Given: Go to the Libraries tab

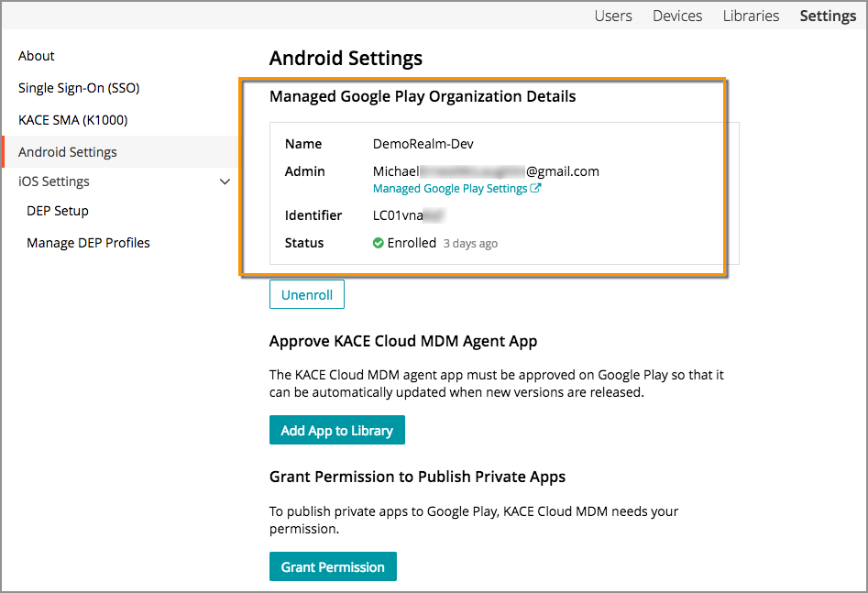Looking at the screenshot, I should coord(751,16).
